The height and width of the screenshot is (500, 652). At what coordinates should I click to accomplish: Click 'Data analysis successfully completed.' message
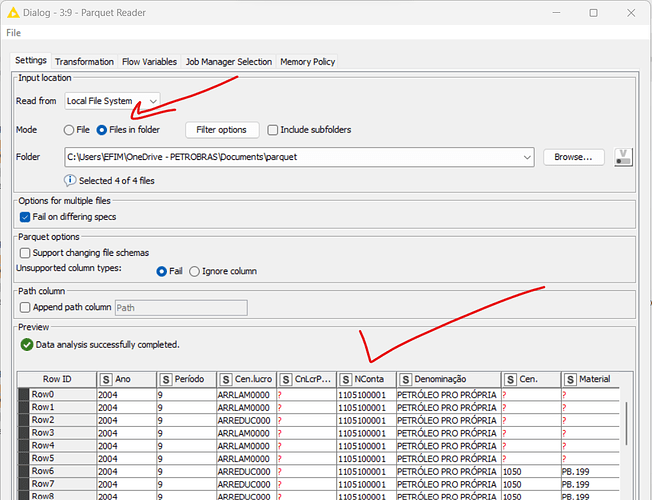(x=108, y=345)
